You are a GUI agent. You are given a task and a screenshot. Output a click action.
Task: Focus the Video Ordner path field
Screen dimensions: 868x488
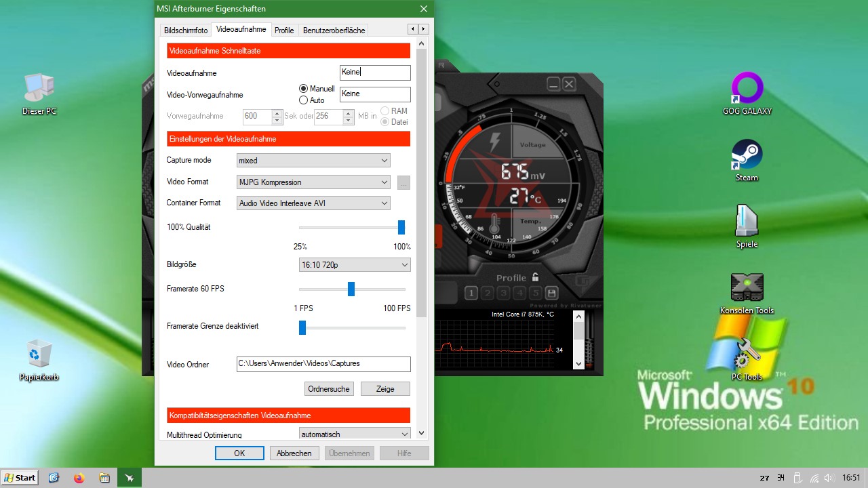(323, 364)
